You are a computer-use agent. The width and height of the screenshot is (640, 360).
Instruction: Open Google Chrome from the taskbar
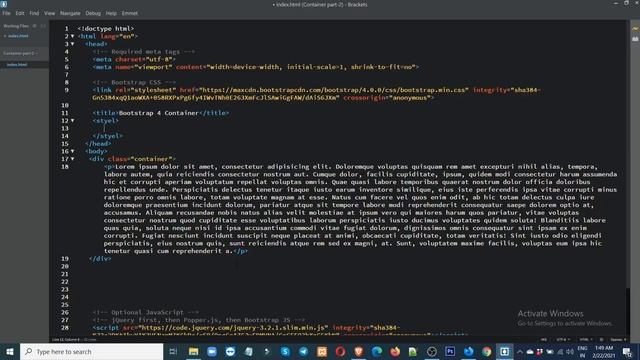487,351
